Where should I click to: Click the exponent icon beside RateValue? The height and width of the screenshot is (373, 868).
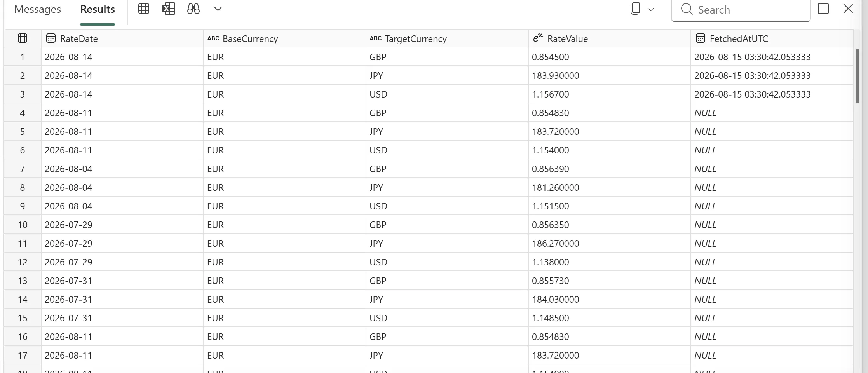[x=538, y=38]
